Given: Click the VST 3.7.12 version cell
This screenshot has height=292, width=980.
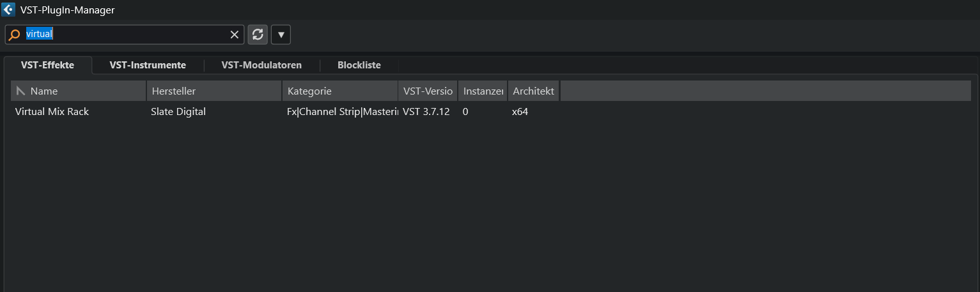Looking at the screenshot, I should [426, 112].
